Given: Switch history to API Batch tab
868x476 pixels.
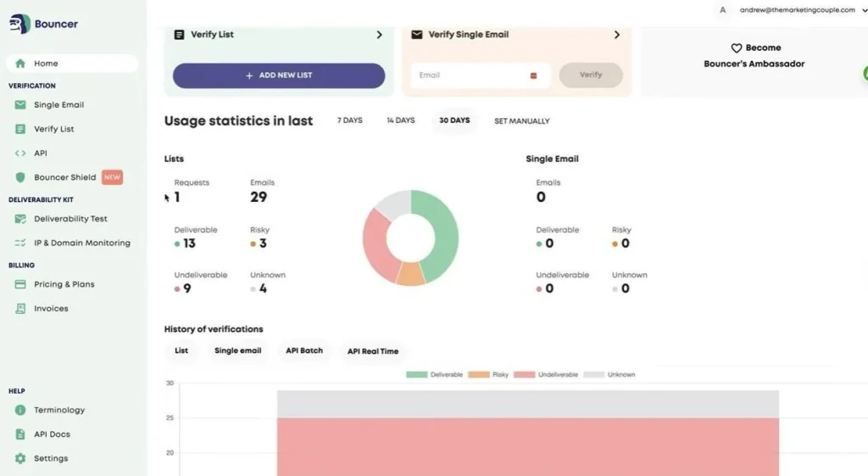Looking at the screenshot, I should 304,350.
